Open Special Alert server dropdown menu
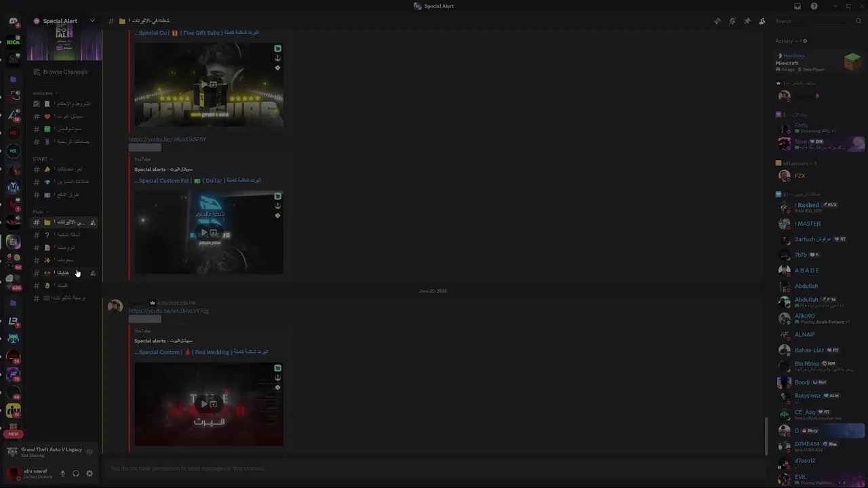Image resolution: width=868 pixels, height=488 pixels. click(x=92, y=21)
